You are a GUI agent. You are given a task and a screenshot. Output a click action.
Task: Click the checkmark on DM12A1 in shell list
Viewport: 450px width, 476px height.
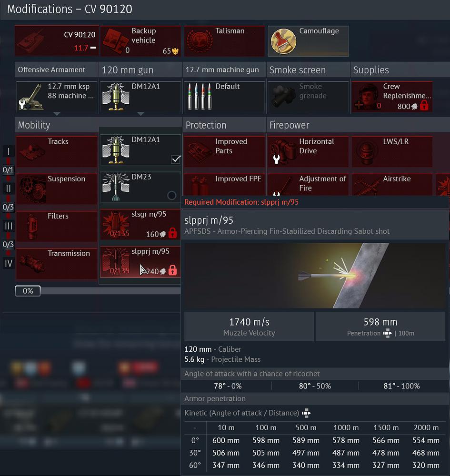176,159
